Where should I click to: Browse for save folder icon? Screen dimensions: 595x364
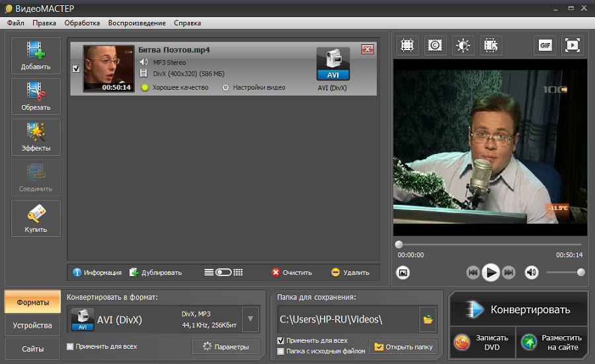pyautogui.click(x=428, y=320)
